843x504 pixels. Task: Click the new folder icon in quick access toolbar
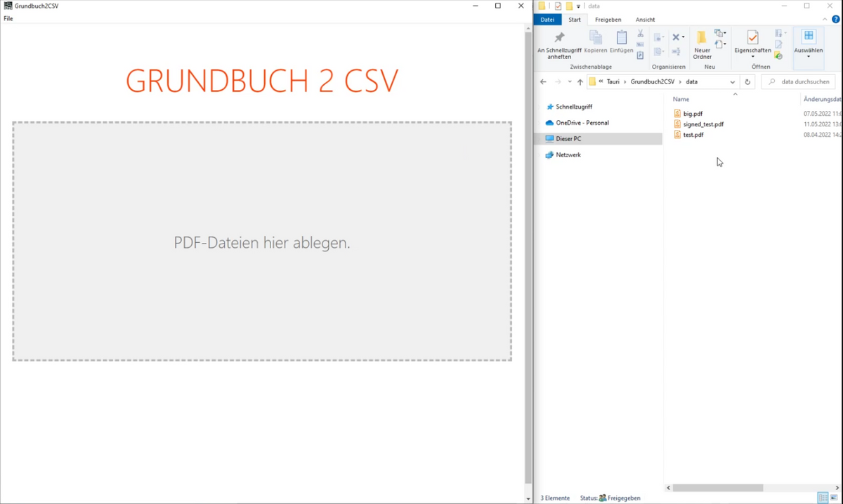[569, 6]
